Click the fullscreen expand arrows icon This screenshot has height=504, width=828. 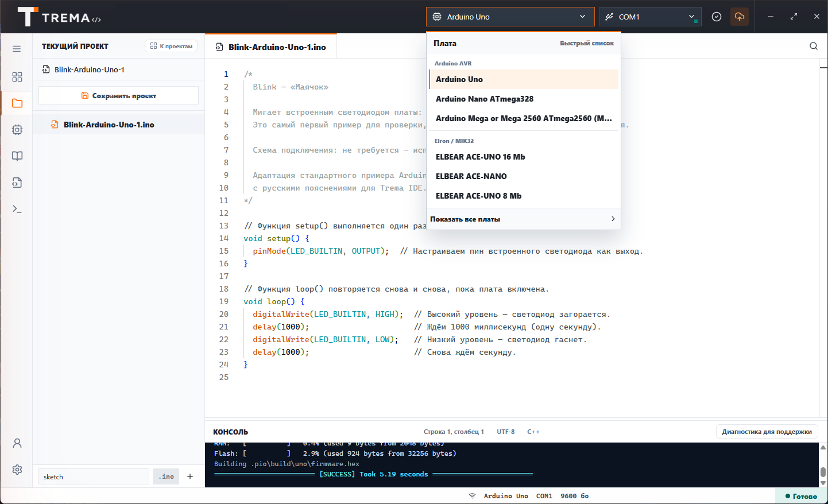click(x=794, y=17)
